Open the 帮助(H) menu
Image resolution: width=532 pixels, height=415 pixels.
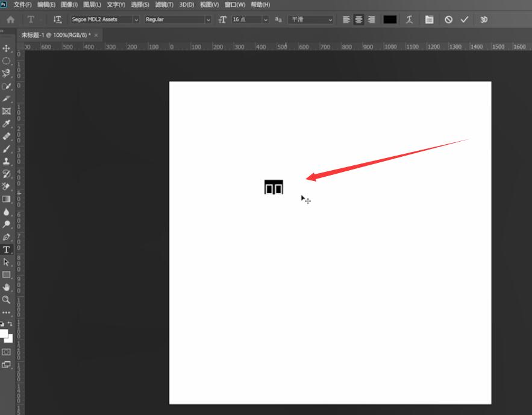point(260,5)
